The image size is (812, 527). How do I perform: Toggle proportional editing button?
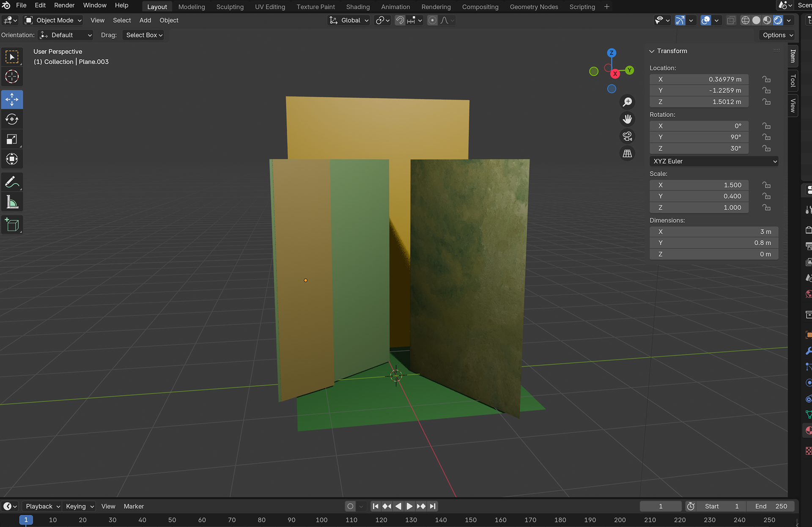coord(432,20)
